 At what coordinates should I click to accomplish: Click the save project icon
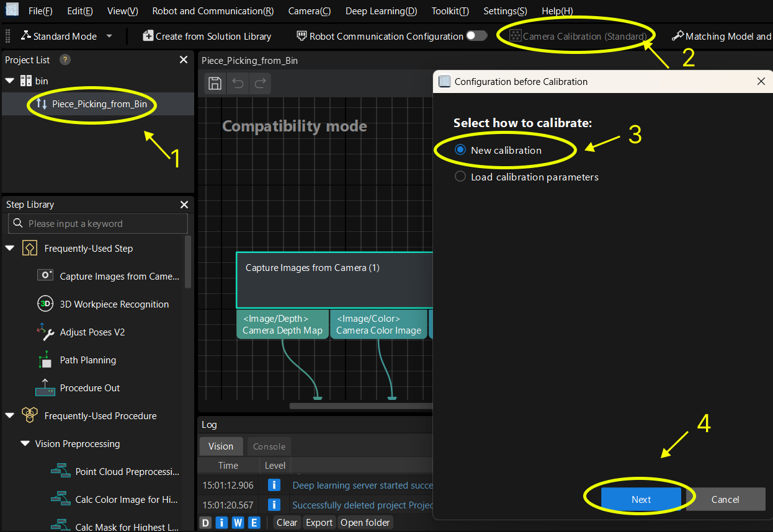pyautogui.click(x=215, y=84)
